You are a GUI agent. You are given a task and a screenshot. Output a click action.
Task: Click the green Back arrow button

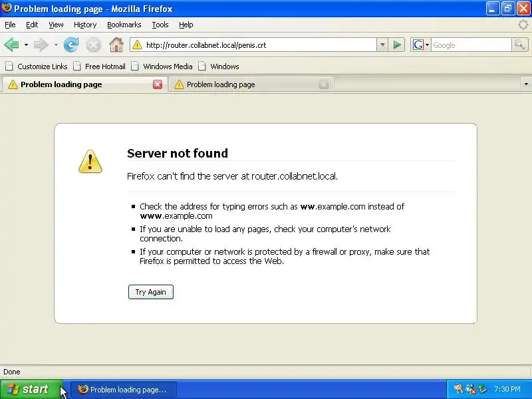[x=12, y=45]
